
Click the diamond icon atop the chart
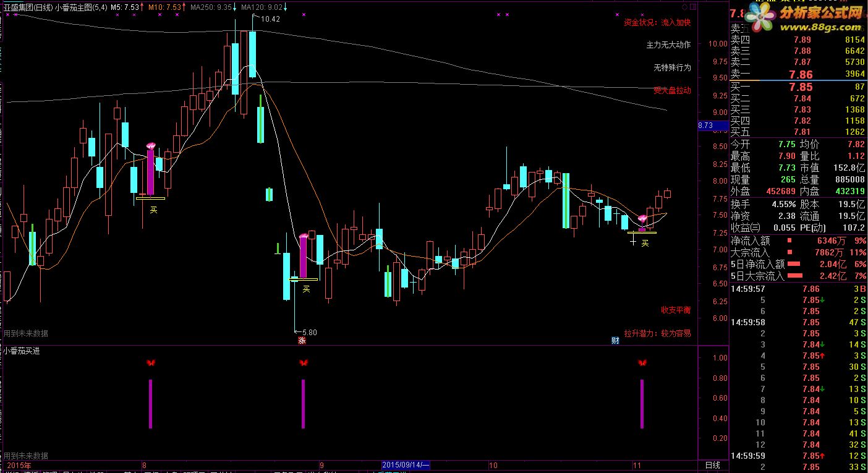(684, 7)
